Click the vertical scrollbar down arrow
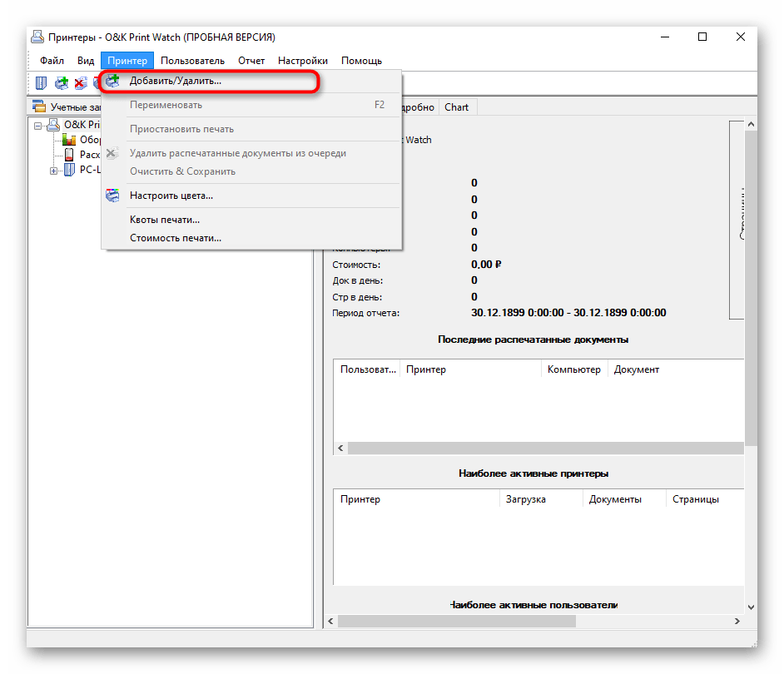Image resolution: width=784 pixels, height=674 pixels. (x=751, y=607)
